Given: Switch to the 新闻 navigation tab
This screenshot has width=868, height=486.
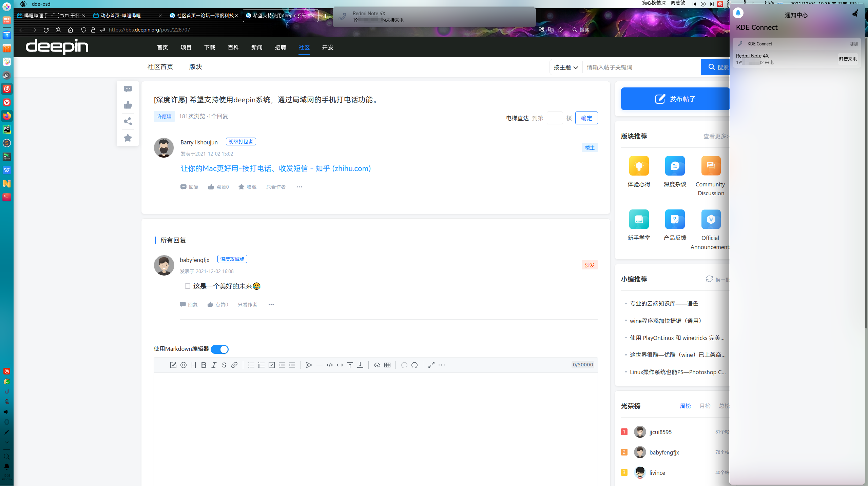Looking at the screenshot, I should click(257, 47).
